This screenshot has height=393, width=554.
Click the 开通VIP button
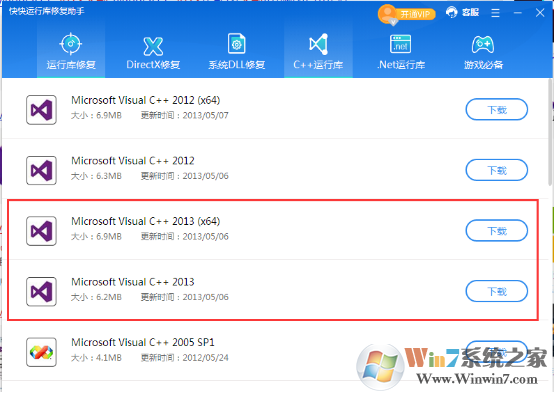406,14
